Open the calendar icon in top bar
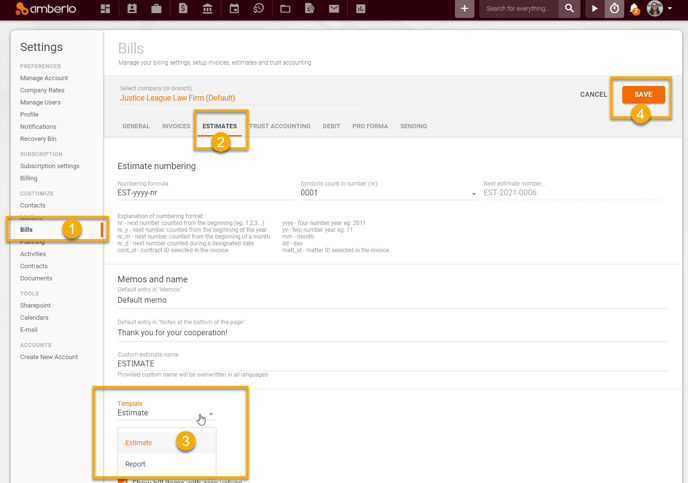Image resolution: width=688 pixels, height=483 pixels. click(234, 8)
